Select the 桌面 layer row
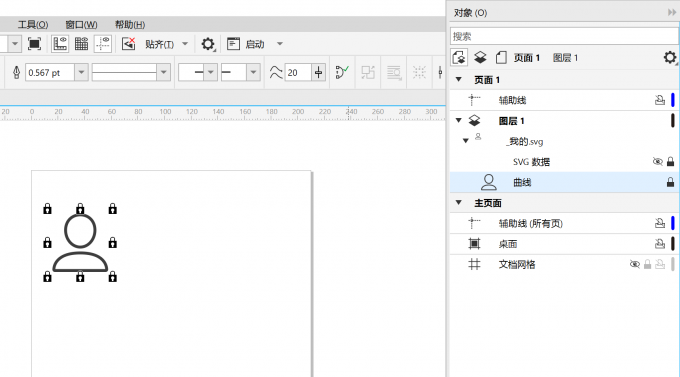 [564, 244]
